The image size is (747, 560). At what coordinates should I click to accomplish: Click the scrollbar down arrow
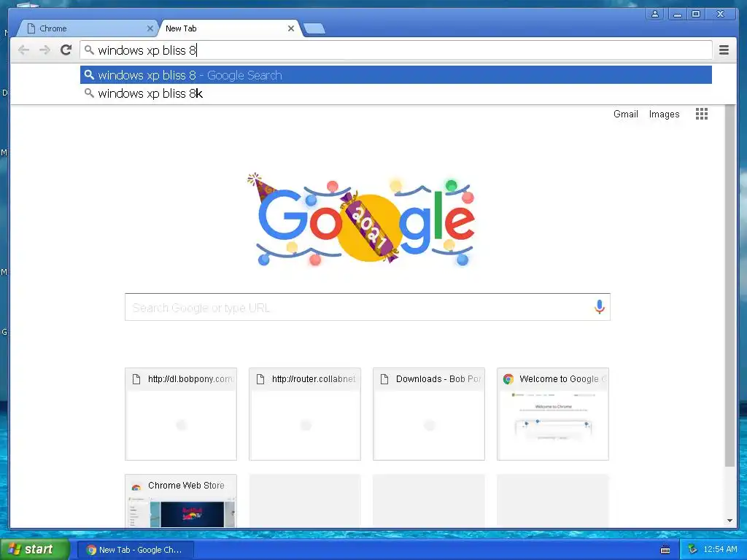click(x=729, y=521)
